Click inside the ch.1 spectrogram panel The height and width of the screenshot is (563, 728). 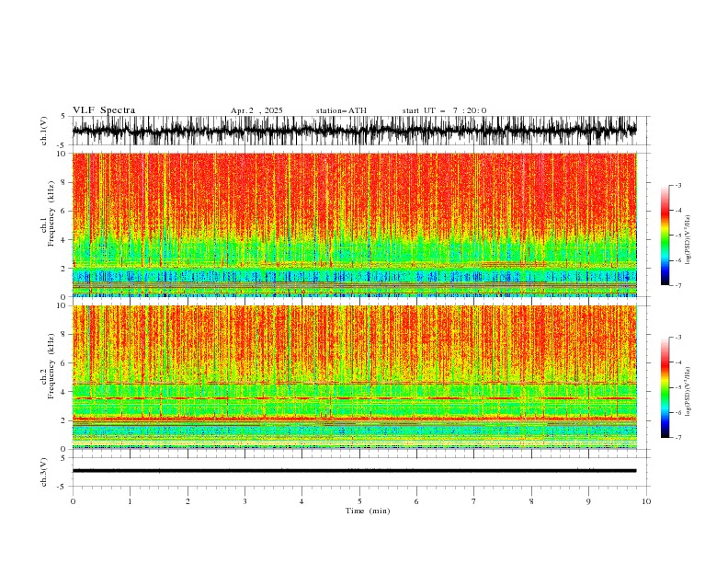tap(355, 224)
